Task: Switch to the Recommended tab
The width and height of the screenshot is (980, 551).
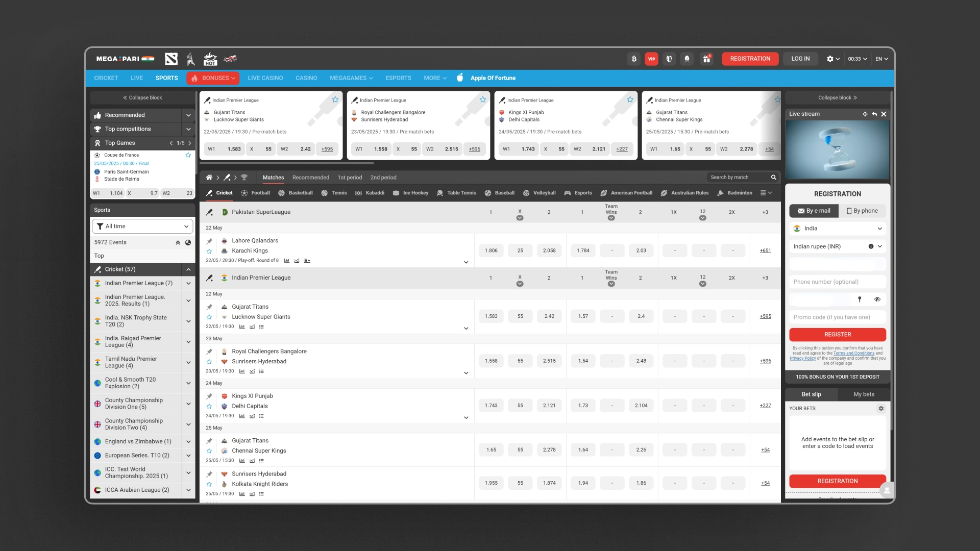Action: 311,178
